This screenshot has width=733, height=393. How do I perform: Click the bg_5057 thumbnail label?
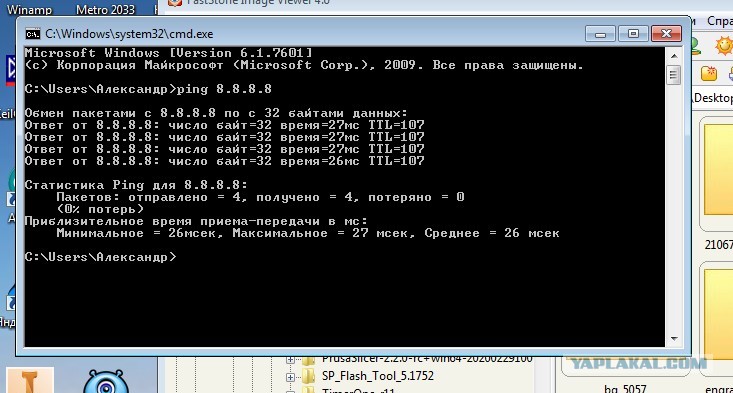tap(625, 389)
